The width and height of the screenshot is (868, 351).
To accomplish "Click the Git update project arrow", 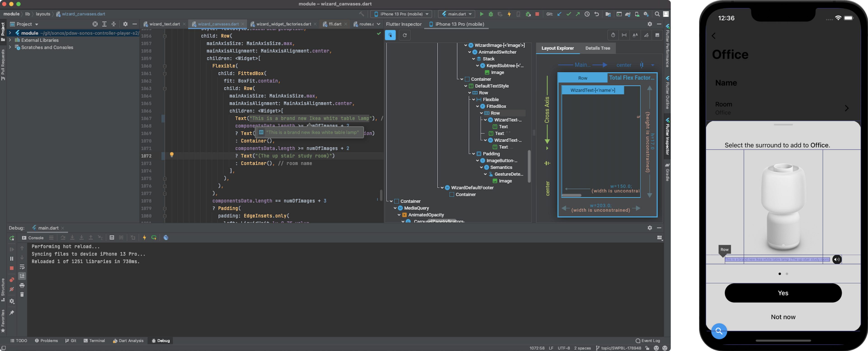I will point(559,14).
